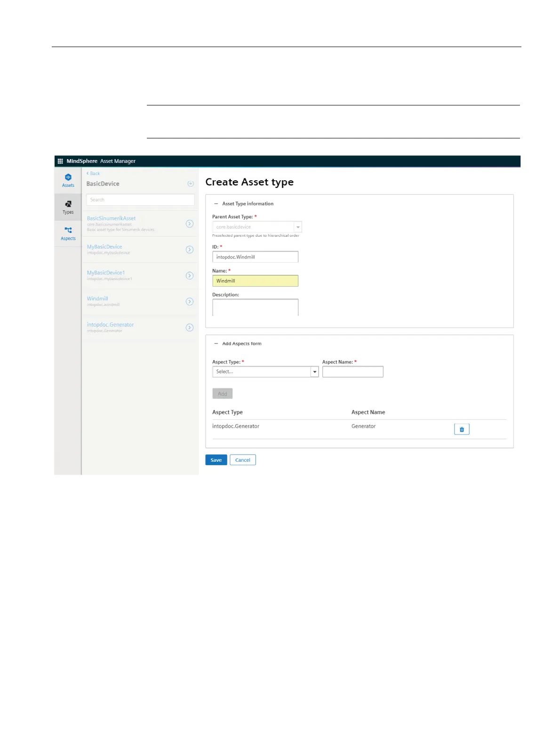Image resolution: width=560 pixels, height=747 pixels.
Task: Open BasicSinumerikAsset with its arrow icon
Action: click(x=190, y=224)
